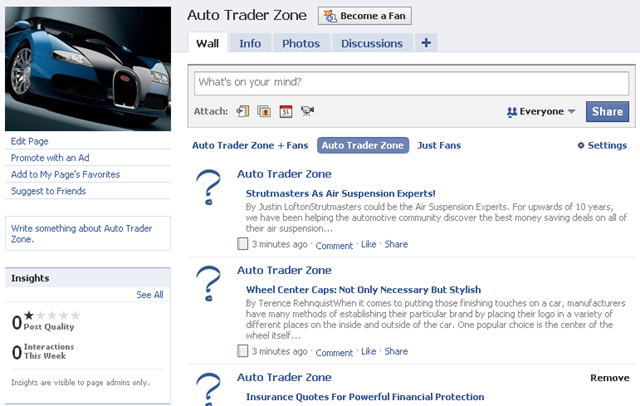Open the Discussions tab
The width and height of the screenshot is (640, 406).
click(372, 43)
